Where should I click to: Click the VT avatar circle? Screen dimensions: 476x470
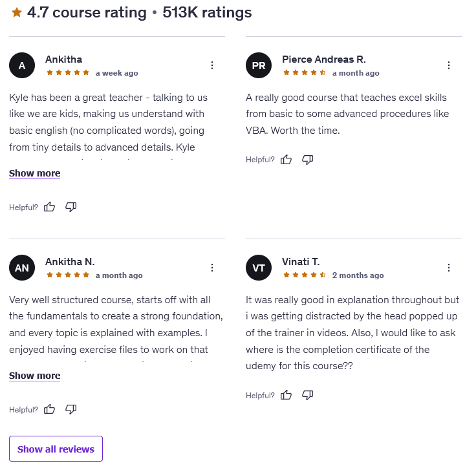pyautogui.click(x=258, y=268)
